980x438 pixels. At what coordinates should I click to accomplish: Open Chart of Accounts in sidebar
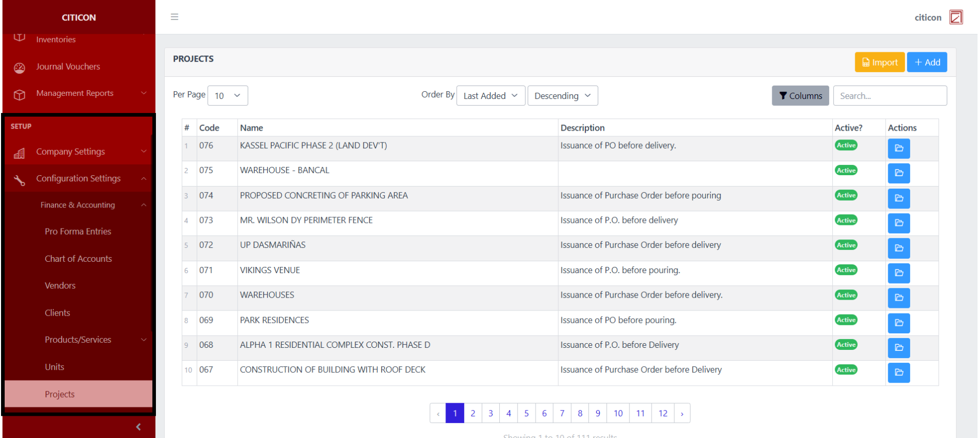coord(78,259)
